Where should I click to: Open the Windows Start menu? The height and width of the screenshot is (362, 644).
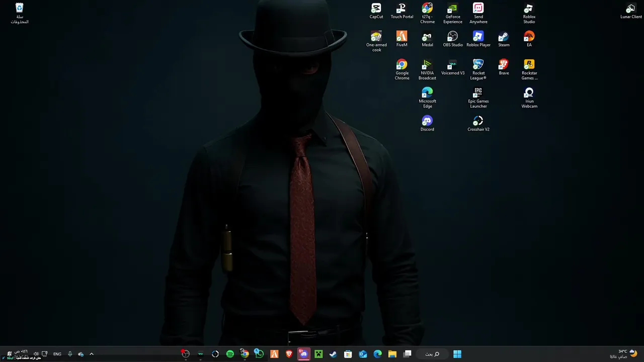(457, 354)
